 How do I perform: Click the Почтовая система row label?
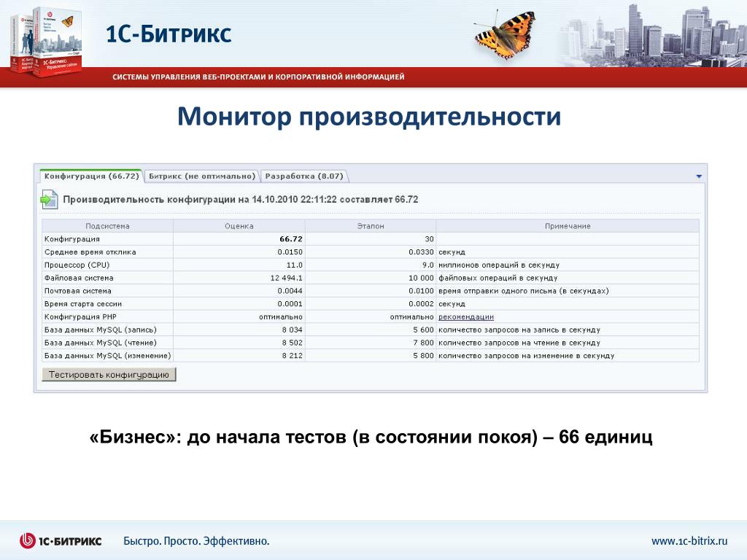pos(77,290)
